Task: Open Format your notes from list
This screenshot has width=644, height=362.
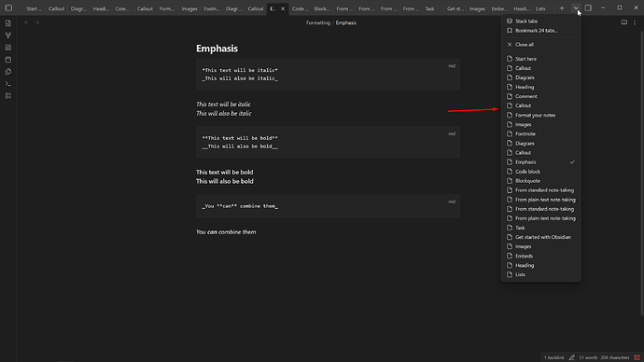Action: pyautogui.click(x=540, y=116)
